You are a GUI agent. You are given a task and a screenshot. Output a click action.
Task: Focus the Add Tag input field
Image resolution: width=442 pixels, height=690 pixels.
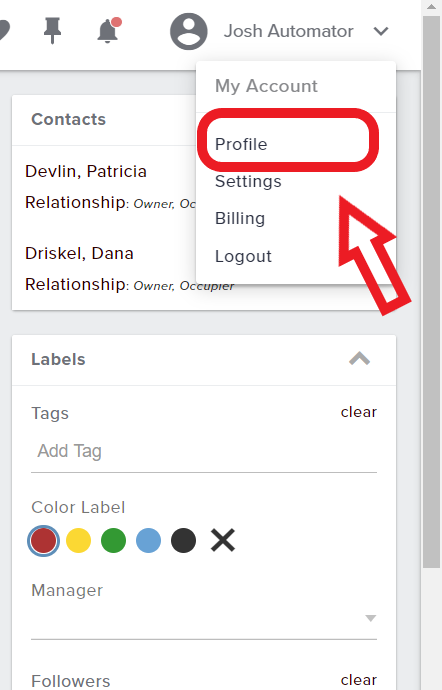(x=204, y=451)
